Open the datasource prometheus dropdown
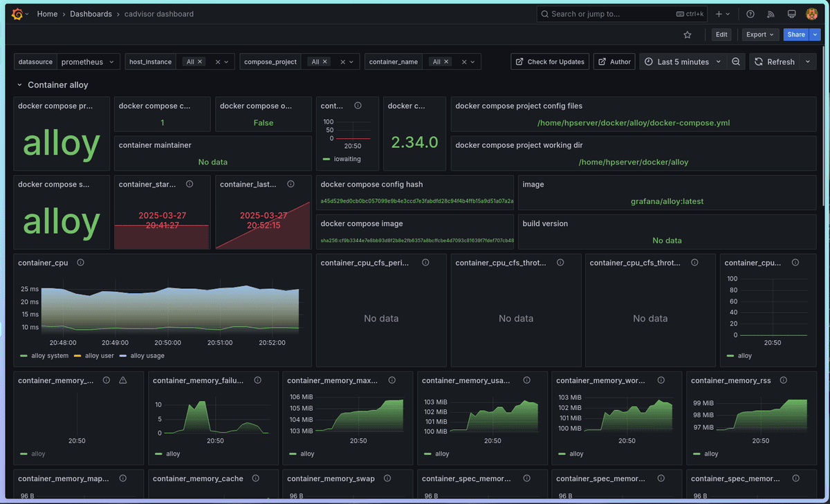 pos(89,62)
